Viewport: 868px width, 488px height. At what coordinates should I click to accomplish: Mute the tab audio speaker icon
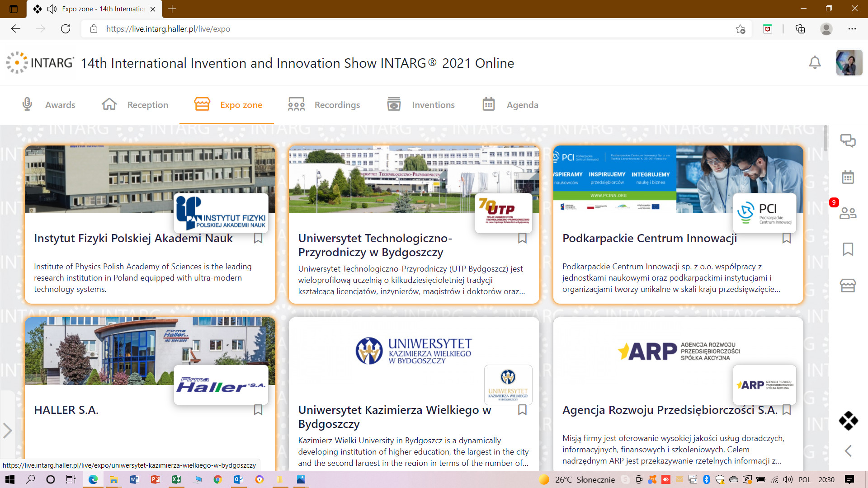coord(52,9)
